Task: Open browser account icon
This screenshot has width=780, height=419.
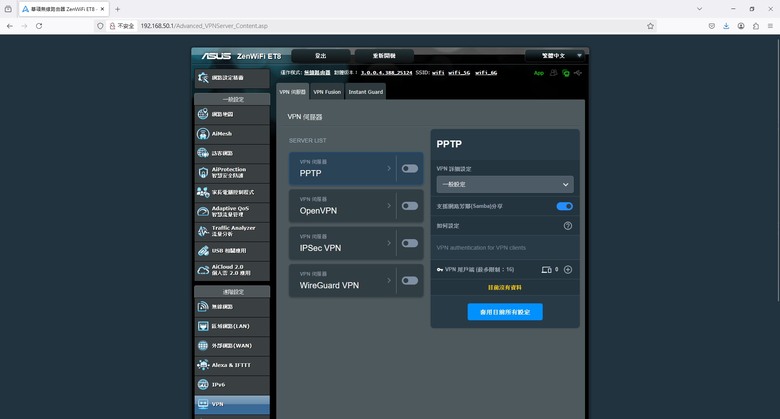Action: pos(741,26)
